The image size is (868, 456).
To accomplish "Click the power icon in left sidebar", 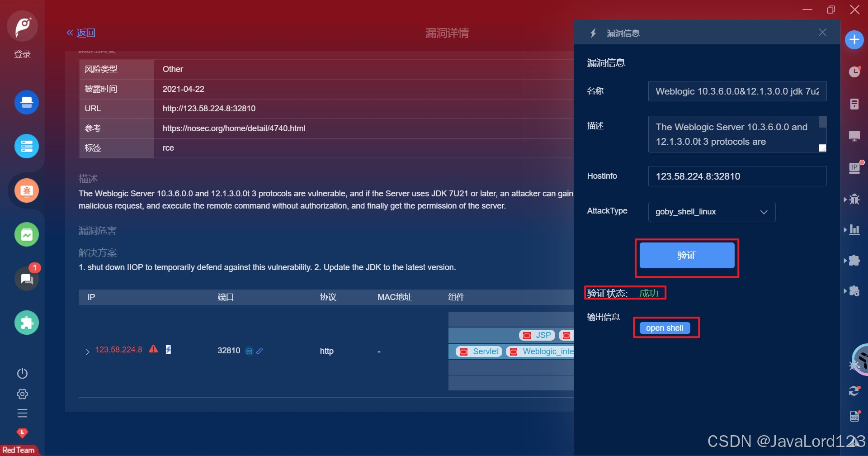I will [x=22, y=373].
